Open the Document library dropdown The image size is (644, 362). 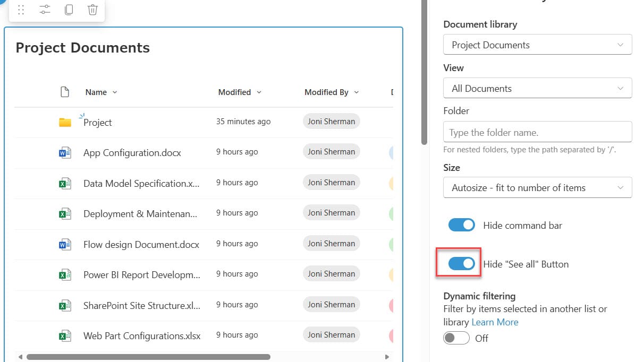pyautogui.click(x=537, y=45)
